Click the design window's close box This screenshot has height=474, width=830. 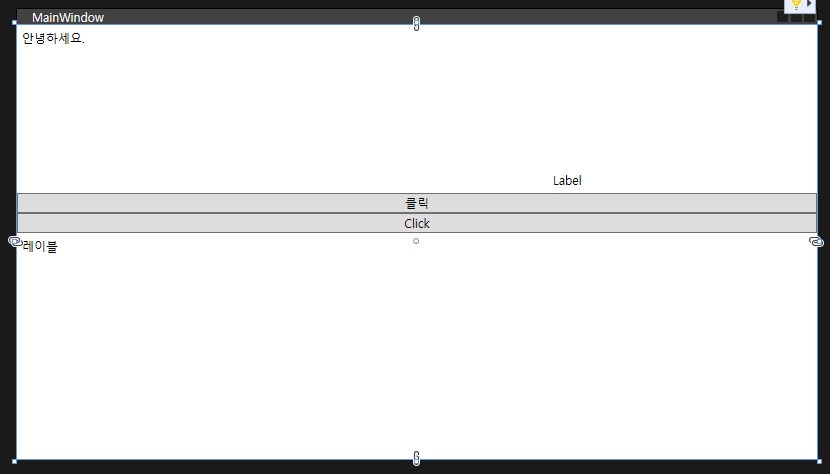[810, 17]
